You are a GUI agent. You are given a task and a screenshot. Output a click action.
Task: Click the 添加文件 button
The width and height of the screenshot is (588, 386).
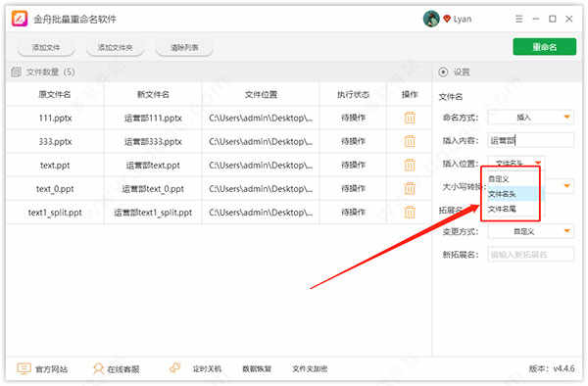pyautogui.click(x=46, y=48)
